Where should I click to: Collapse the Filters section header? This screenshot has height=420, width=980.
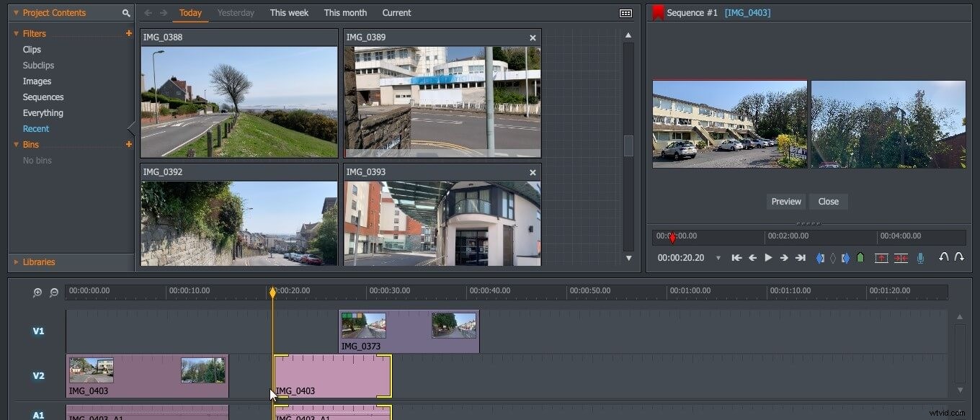[x=16, y=33]
